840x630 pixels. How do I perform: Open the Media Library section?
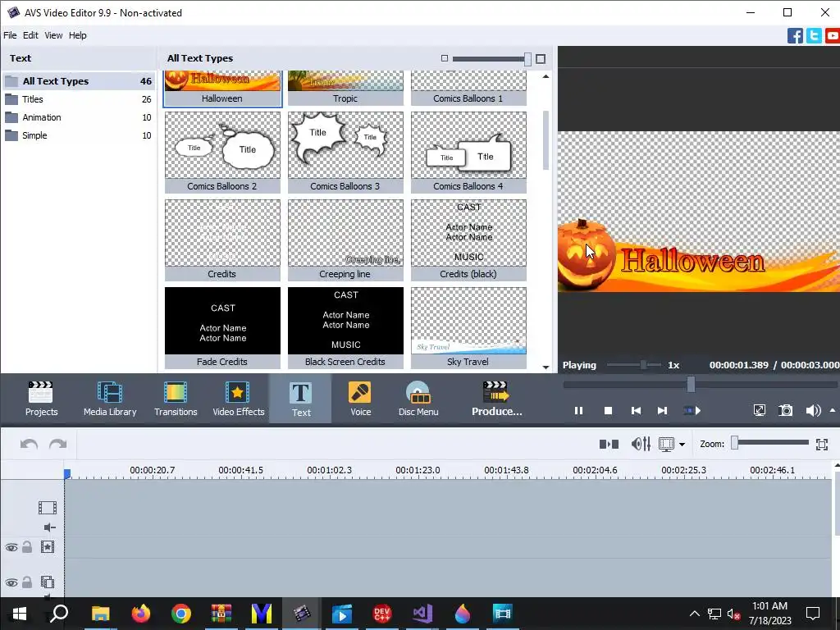pos(110,399)
